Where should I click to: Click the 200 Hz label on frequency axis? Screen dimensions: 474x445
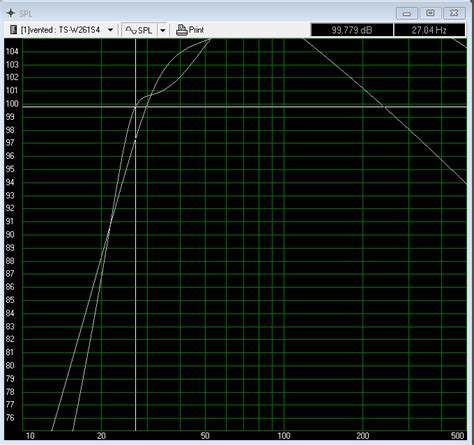(363, 436)
